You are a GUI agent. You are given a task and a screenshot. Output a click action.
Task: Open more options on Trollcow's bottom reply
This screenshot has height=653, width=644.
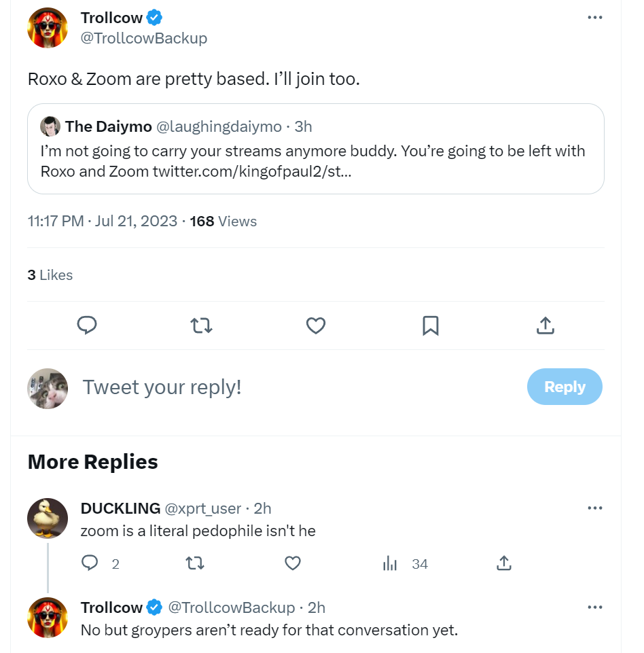pos(595,607)
